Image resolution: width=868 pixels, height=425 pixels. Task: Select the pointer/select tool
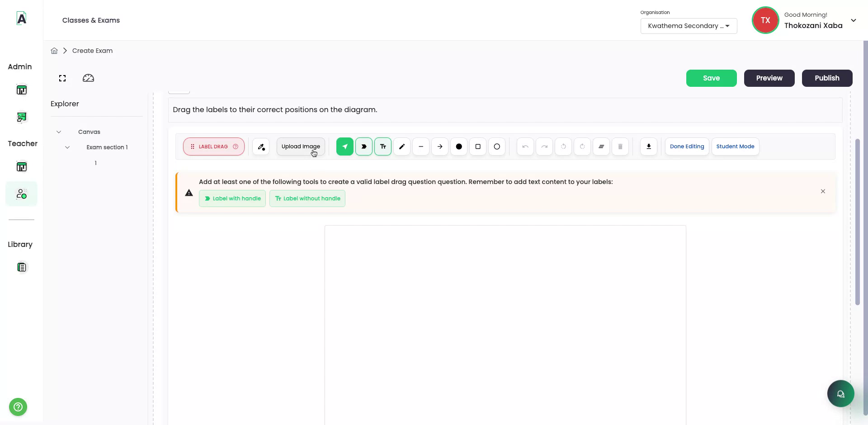click(x=345, y=146)
